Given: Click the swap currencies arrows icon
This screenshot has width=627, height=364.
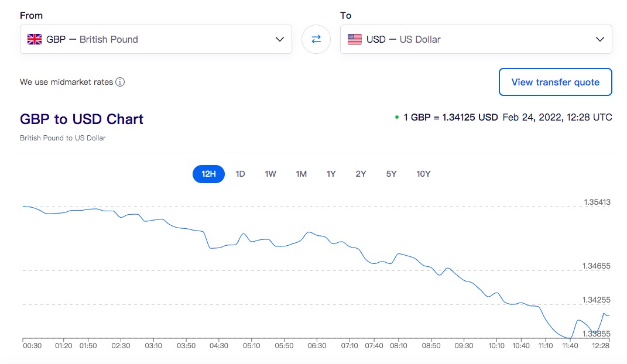Looking at the screenshot, I should (316, 39).
